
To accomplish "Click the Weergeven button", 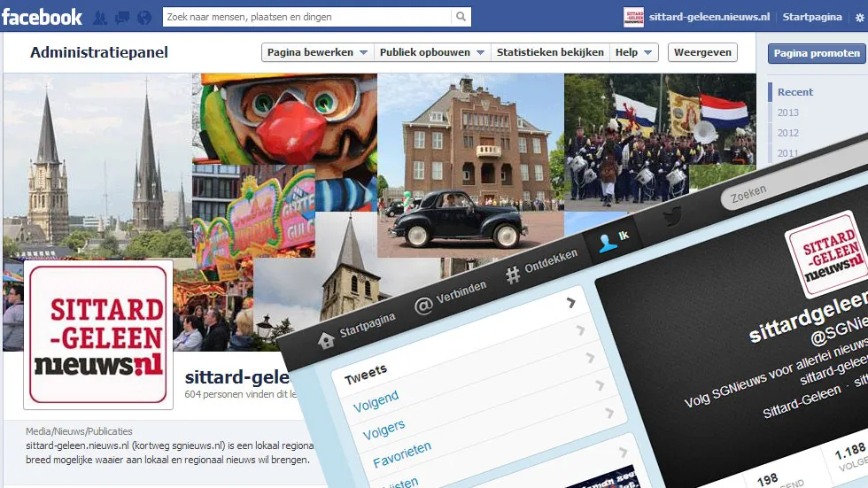I will [702, 52].
